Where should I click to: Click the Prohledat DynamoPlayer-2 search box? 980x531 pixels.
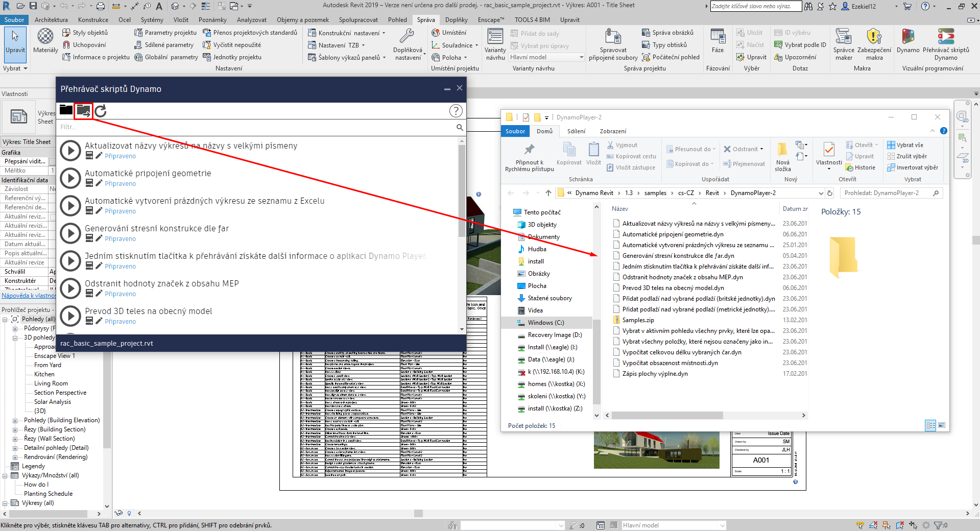(891, 193)
